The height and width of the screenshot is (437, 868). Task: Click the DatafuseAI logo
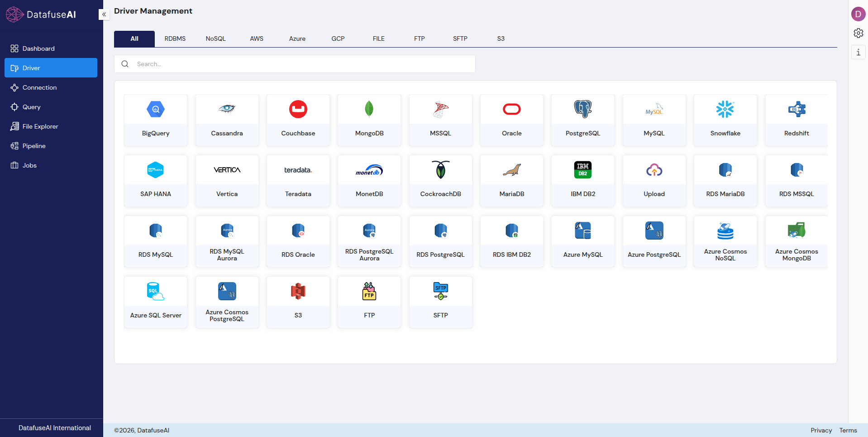[x=41, y=14]
